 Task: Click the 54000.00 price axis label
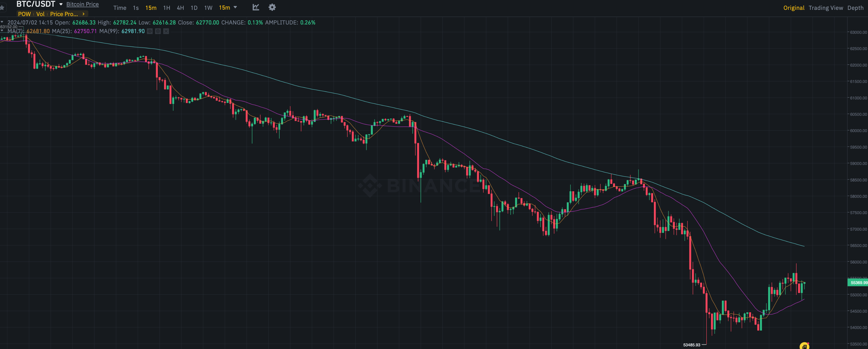point(858,327)
